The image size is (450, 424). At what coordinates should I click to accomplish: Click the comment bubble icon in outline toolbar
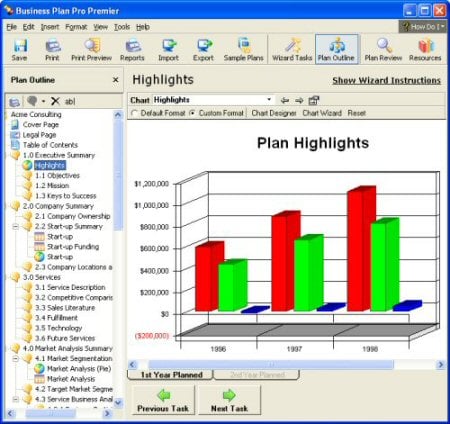point(32,101)
